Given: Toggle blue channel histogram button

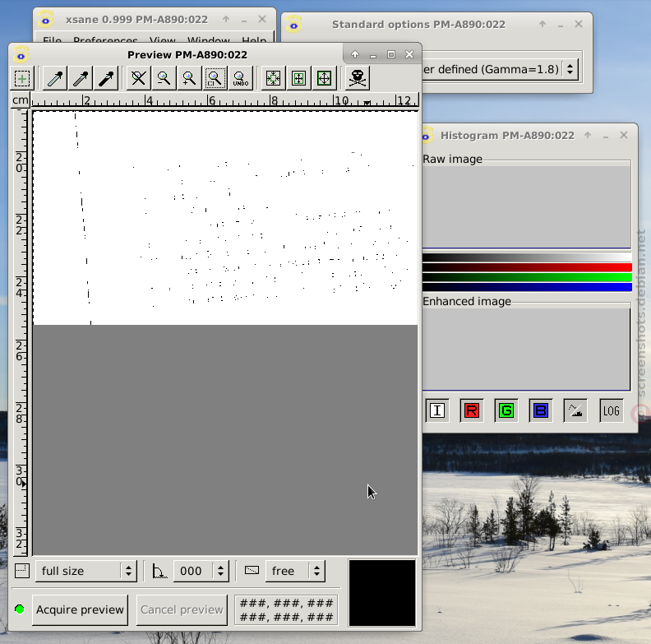Looking at the screenshot, I should [x=541, y=411].
